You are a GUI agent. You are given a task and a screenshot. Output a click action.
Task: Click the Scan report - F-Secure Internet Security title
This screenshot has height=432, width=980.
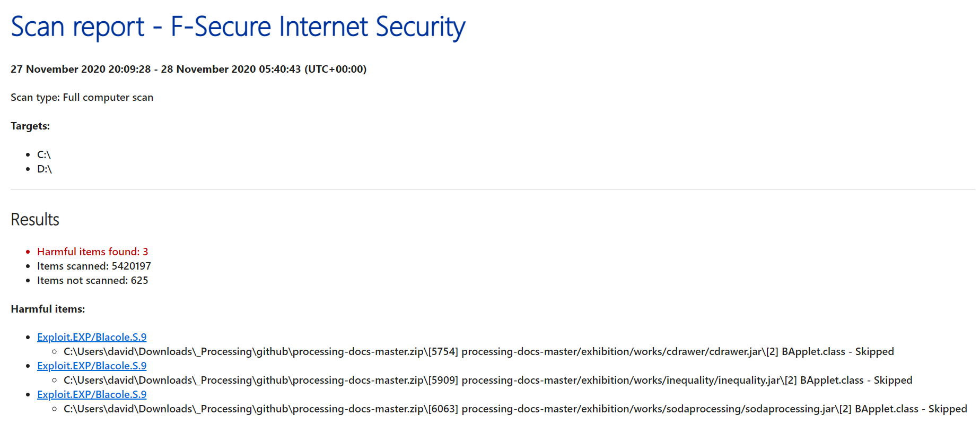[238, 27]
